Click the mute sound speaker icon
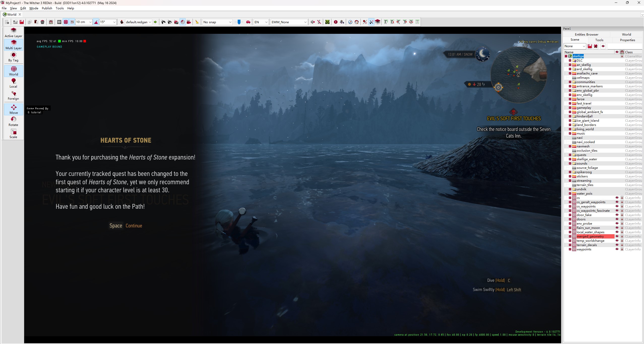 [313, 22]
